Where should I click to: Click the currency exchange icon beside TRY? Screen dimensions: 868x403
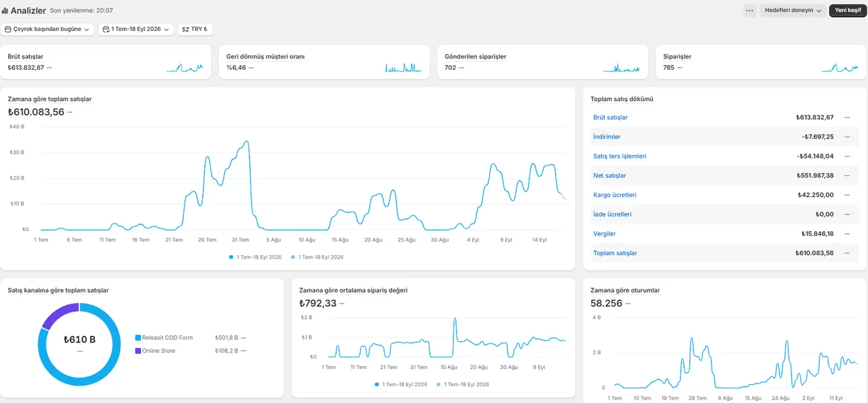coord(185,30)
